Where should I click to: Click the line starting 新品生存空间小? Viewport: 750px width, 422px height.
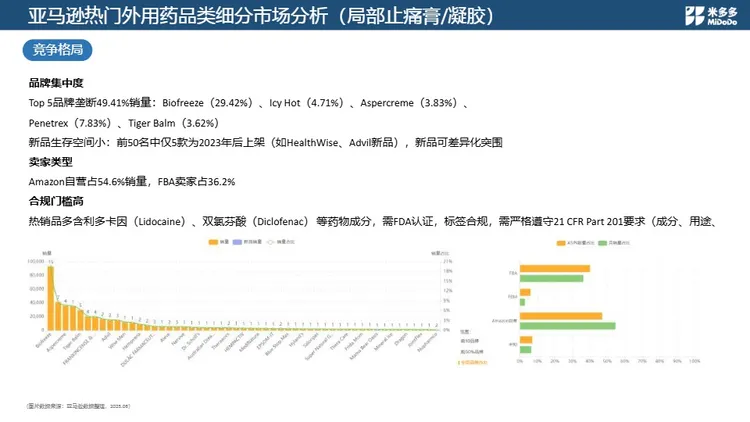click(265, 143)
